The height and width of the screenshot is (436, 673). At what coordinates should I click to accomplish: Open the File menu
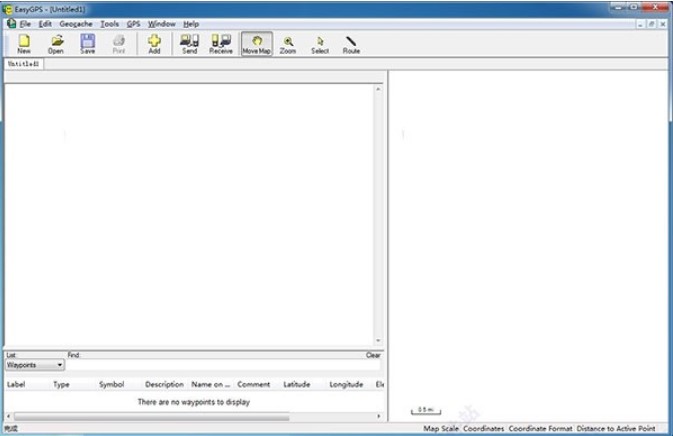(25, 24)
